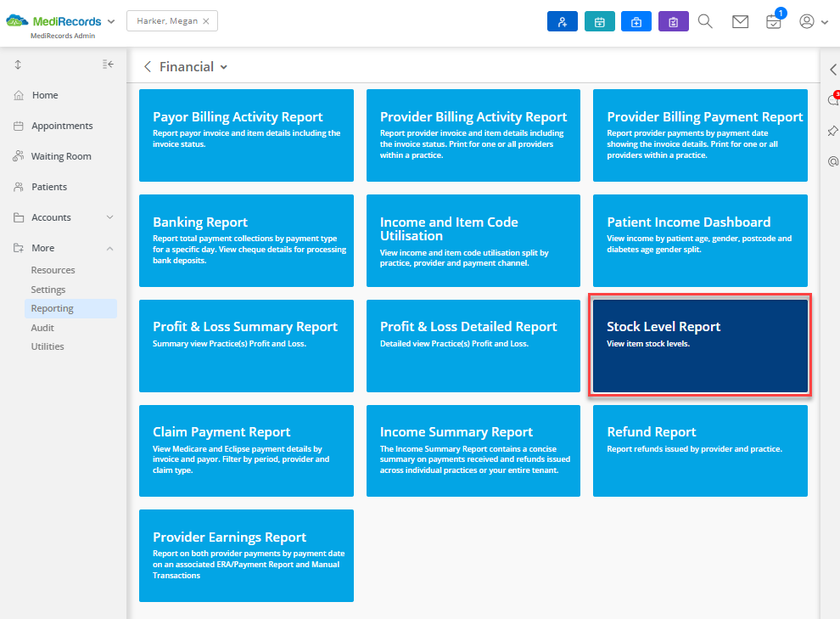Open the mail envelope icon

[x=740, y=21]
